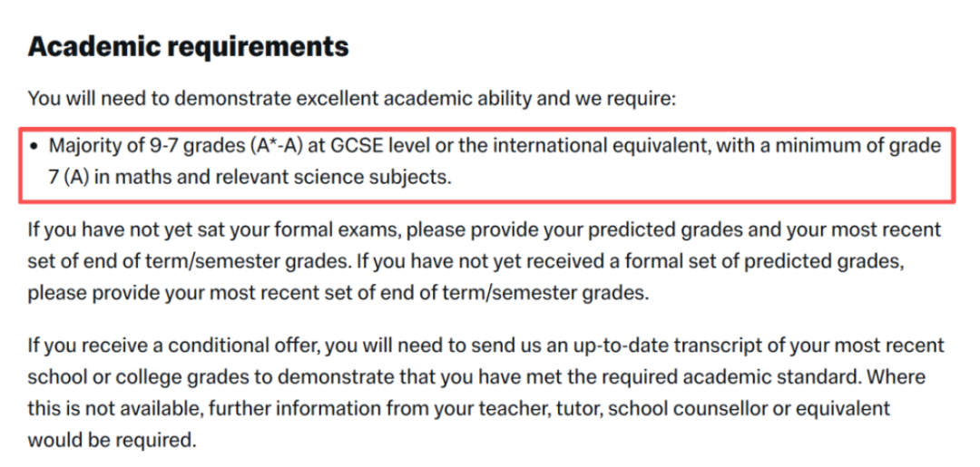Click the "Academic requirements" heading

point(188,47)
